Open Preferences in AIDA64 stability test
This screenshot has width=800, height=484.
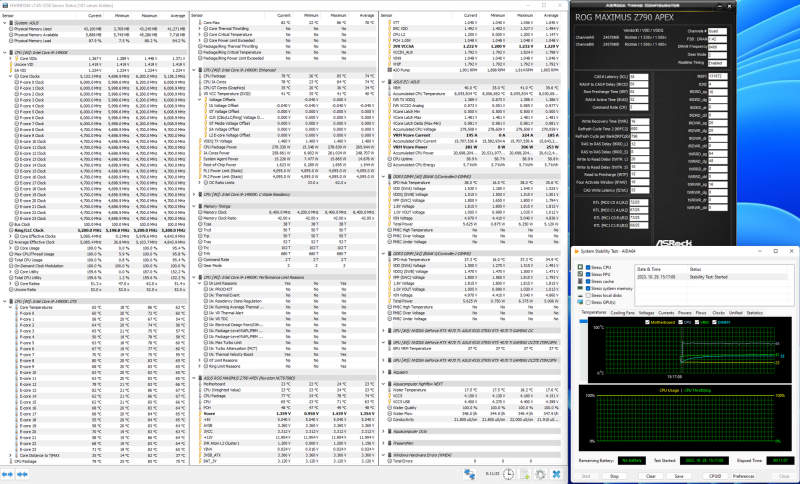point(743,476)
